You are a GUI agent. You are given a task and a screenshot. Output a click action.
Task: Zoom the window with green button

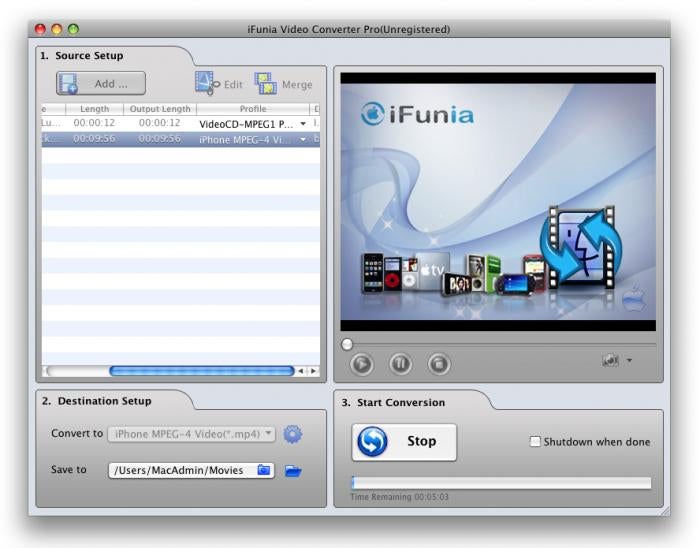[x=73, y=29]
